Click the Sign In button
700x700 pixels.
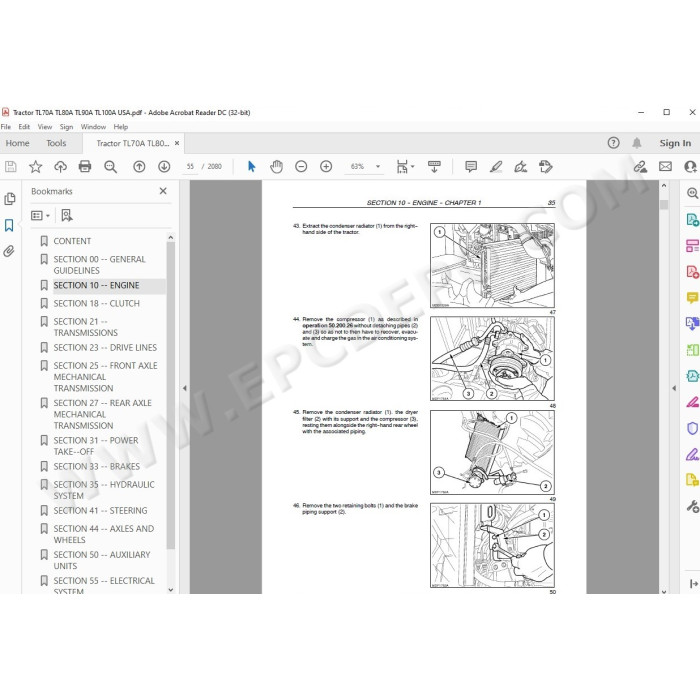click(675, 143)
